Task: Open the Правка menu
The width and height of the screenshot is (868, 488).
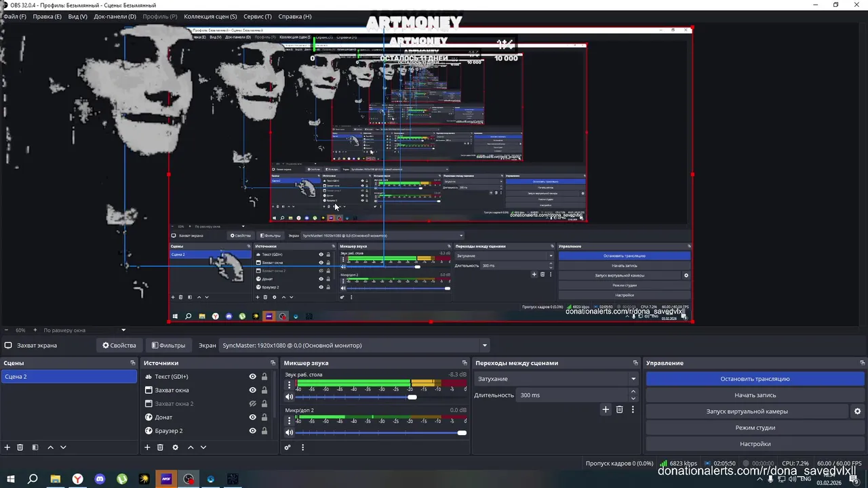Action: (x=47, y=16)
